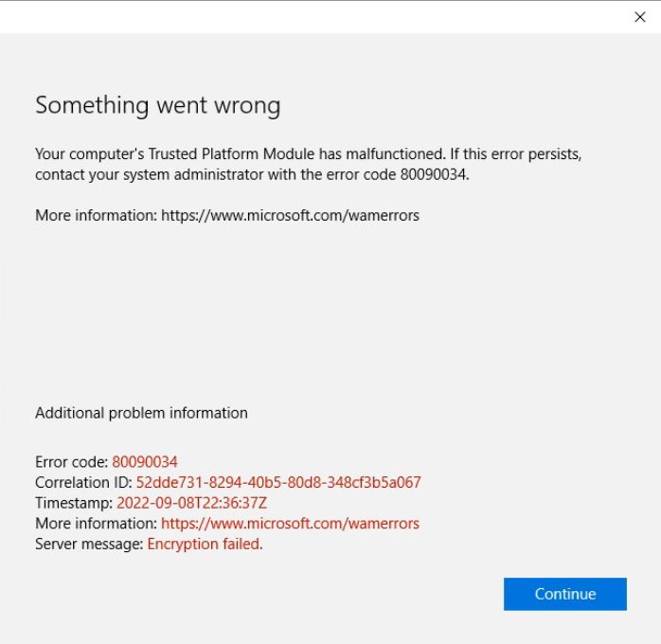The width and height of the screenshot is (661, 644).
Task: Click the upper 'More information:' label
Action: 96,215
